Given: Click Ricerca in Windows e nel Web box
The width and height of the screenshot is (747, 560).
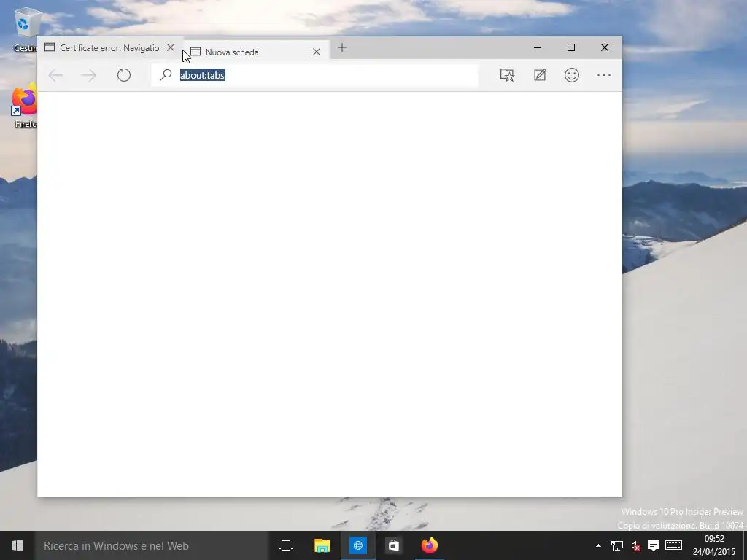Looking at the screenshot, I should pyautogui.click(x=152, y=545).
